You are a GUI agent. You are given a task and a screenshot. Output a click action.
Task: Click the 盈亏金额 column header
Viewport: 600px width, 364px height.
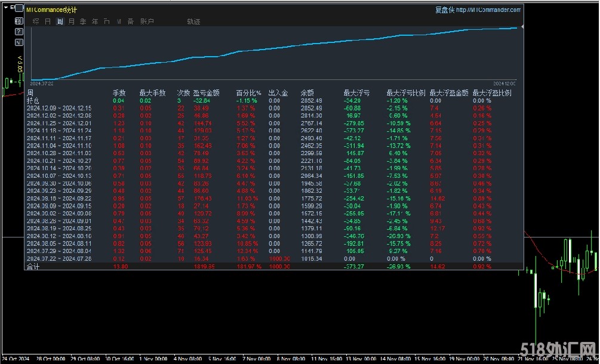point(206,93)
